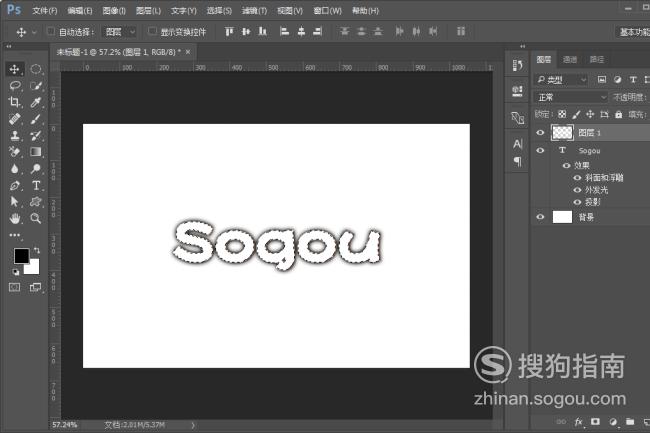Open the 滤镜(T) menu
Viewport: 650px width, 433px height.
point(255,11)
